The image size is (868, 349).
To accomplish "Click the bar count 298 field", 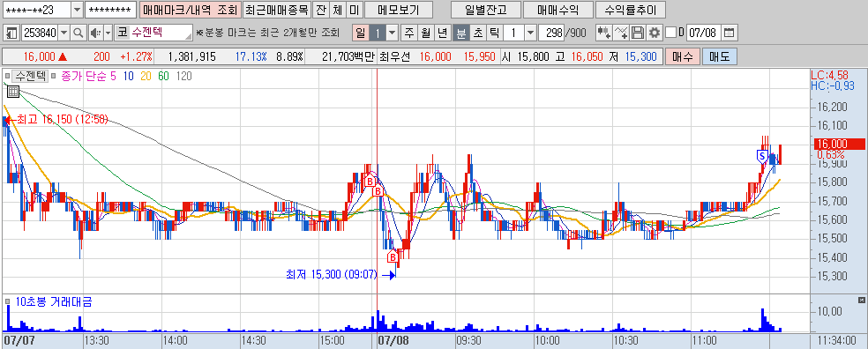I will pyautogui.click(x=550, y=33).
